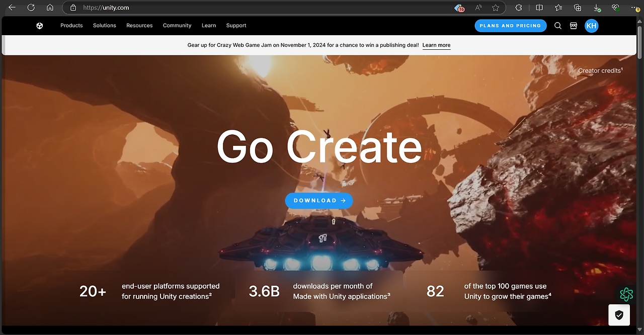
Task: Open browser extensions puzzle icon
Action: pos(519,8)
